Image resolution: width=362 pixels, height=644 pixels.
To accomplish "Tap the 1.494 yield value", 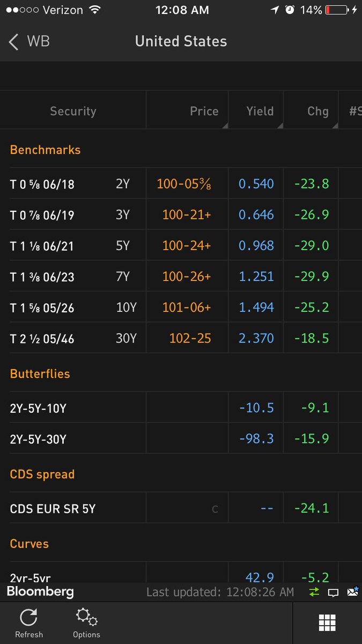I will (x=256, y=307).
